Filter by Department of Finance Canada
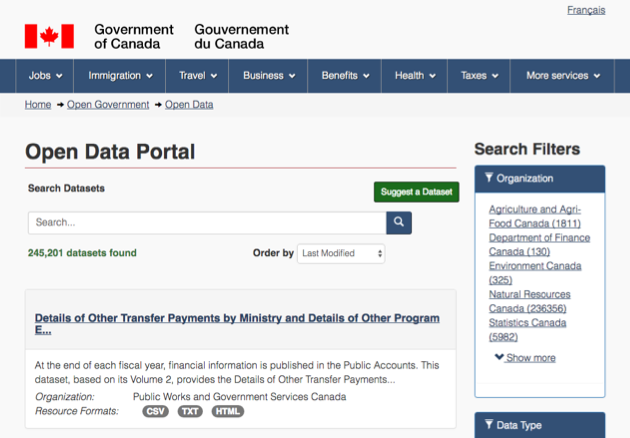Viewport: 630px width, 438px height. (x=539, y=244)
